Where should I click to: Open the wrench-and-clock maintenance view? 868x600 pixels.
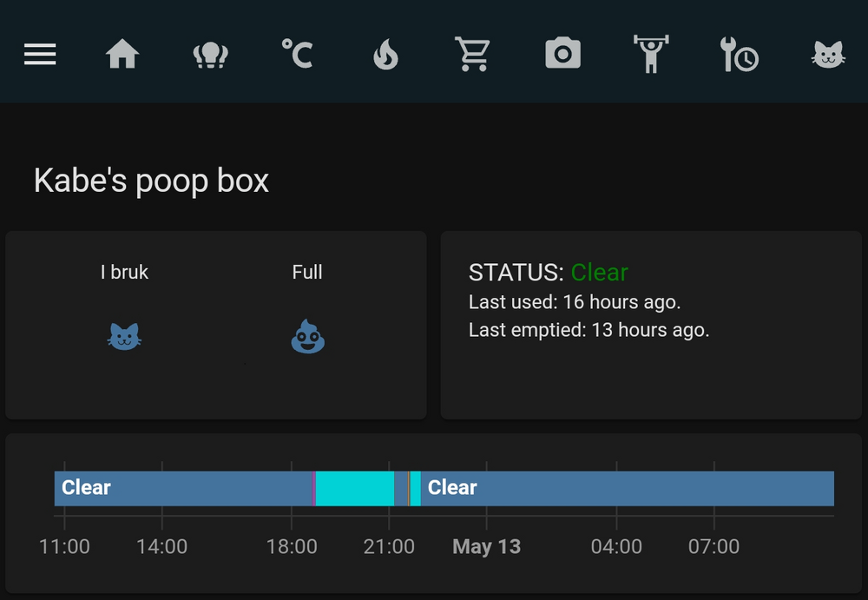[739, 55]
